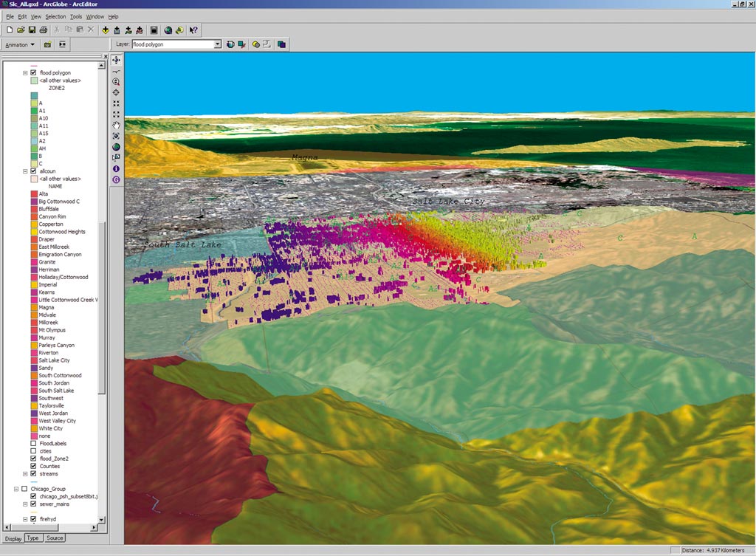Switch to the Source tab
Image resolution: width=756 pixels, height=556 pixels.
tap(55, 538)
